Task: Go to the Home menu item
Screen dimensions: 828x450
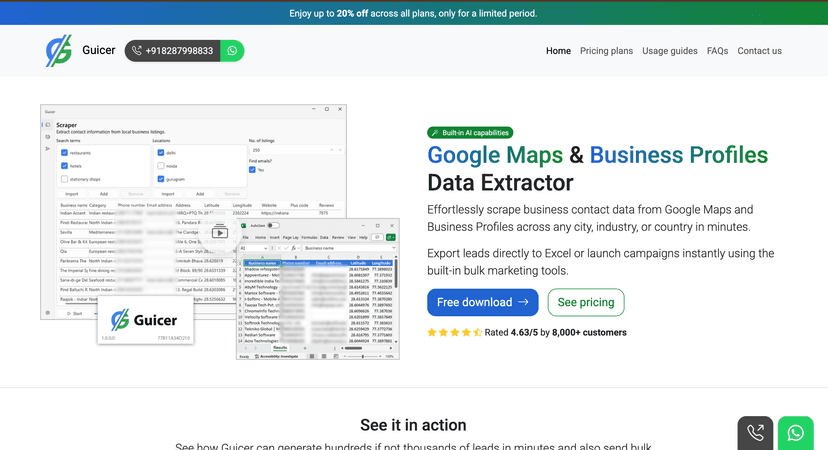Action: click(x=558, y=51)
